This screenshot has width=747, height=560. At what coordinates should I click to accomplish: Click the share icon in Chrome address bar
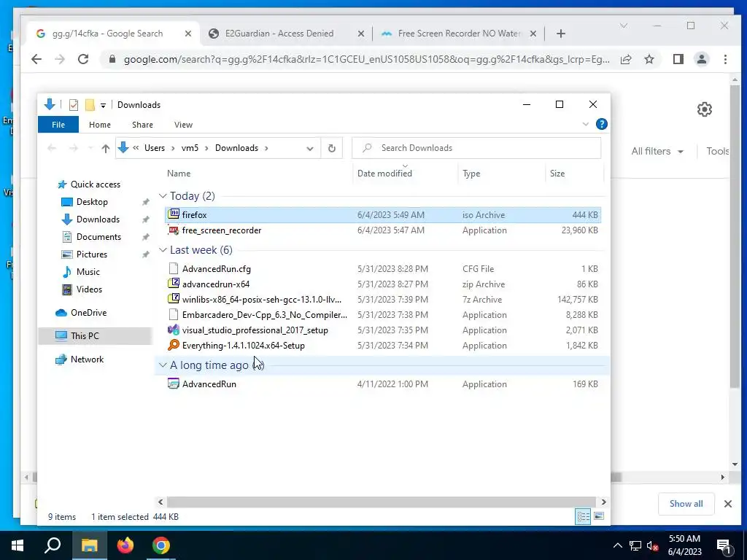(x=626, y=59)
